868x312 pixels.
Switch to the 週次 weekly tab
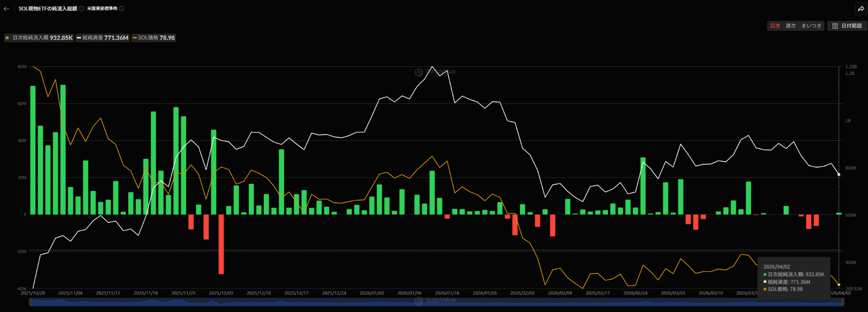click(x=790, y=26)
